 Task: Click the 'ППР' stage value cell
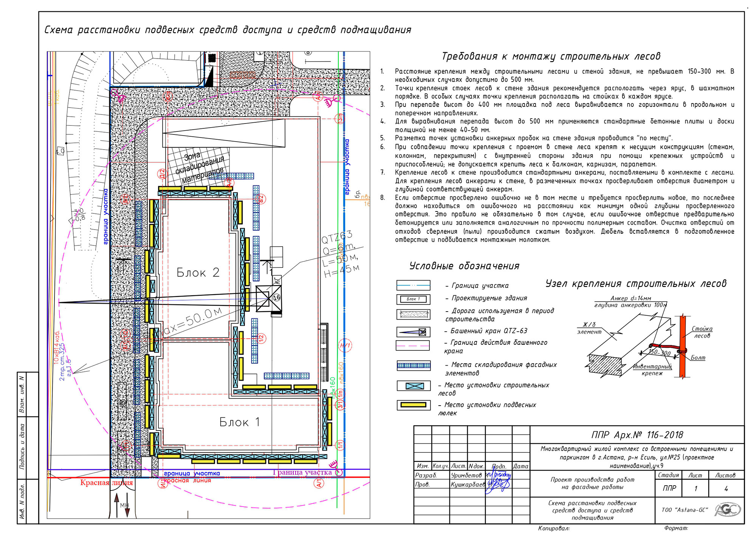click(668, 488)
